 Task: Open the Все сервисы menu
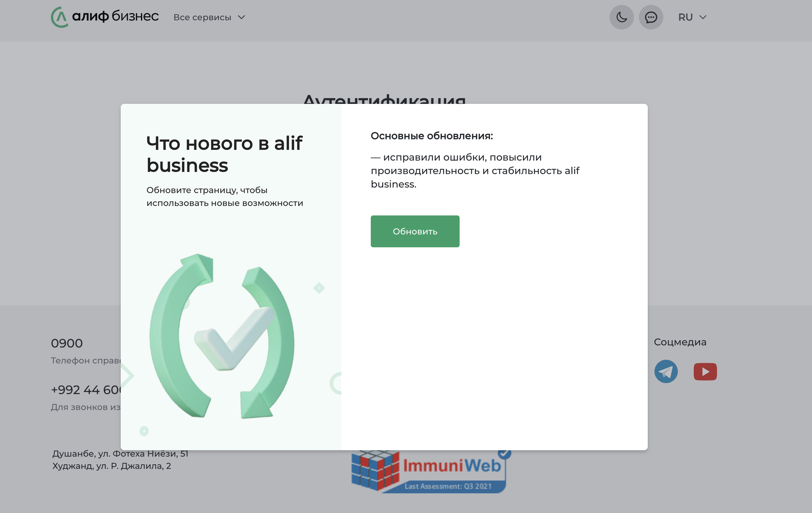[209, 17]
